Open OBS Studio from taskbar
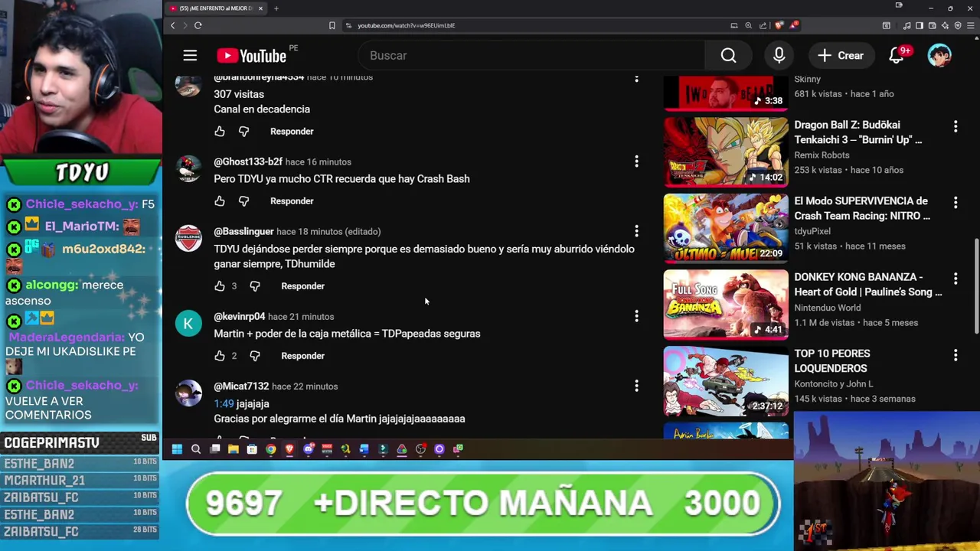 [420, 449]
